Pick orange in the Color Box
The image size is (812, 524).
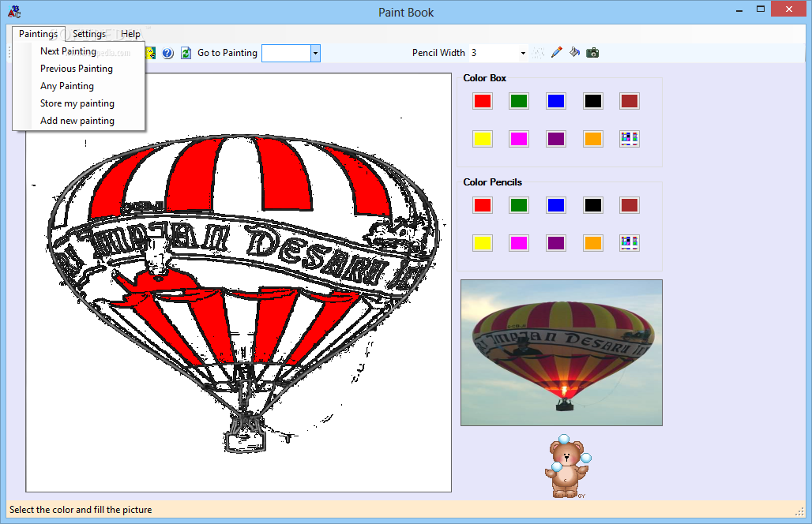pos(593,139)
